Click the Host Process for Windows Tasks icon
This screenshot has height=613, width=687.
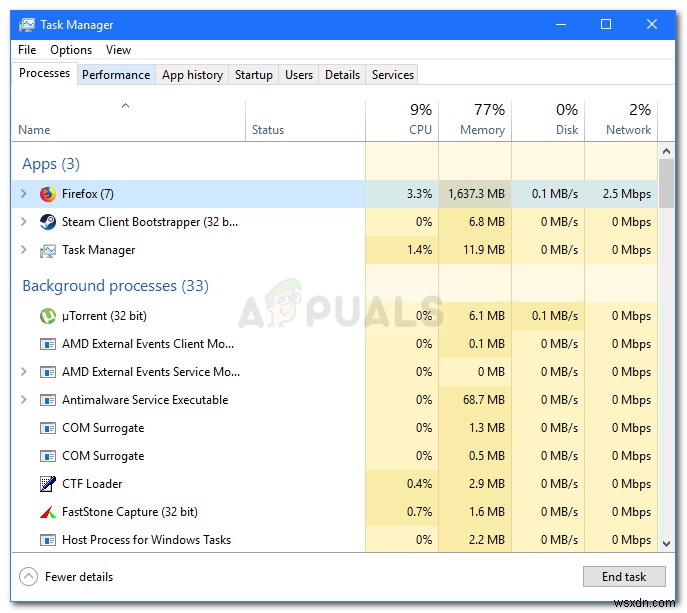(48, 540)
